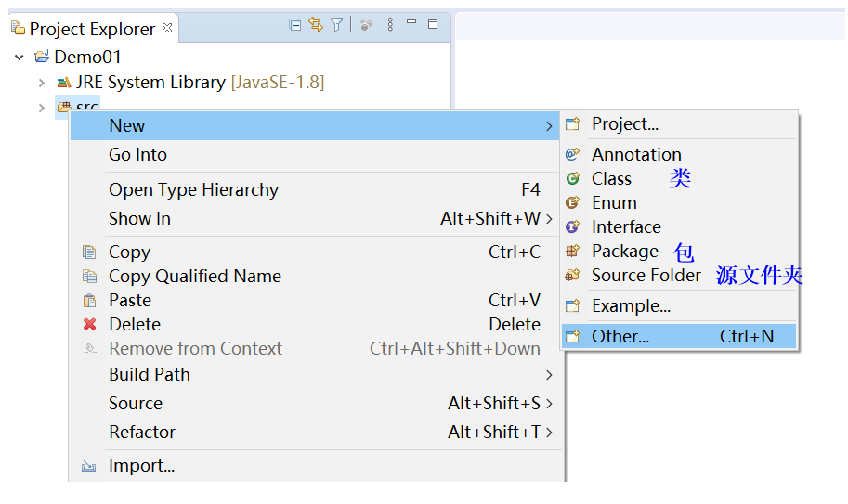Viewport: 848px width, 504px height.
Task: Close the Project Explorer tab
Action: click(168, 28)
